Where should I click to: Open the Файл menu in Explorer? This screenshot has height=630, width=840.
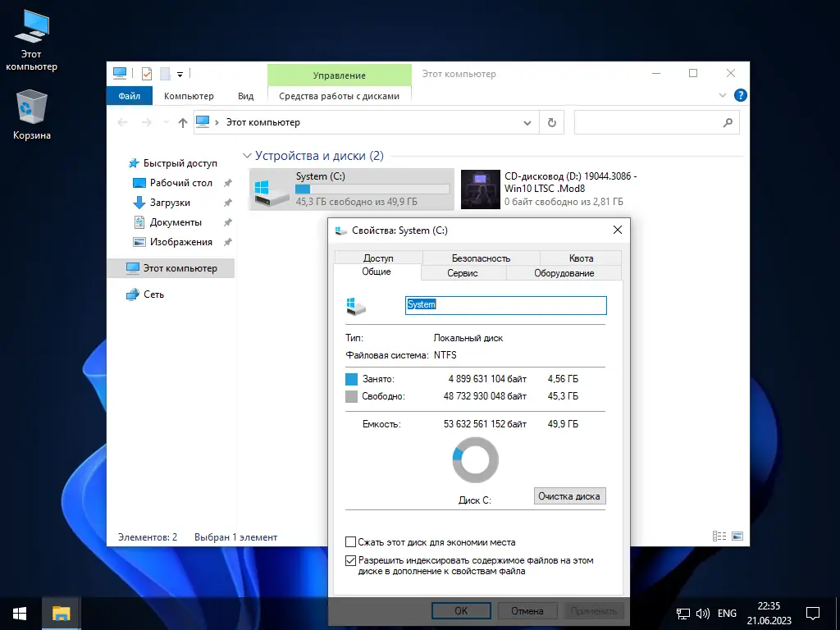click(129, 96)
